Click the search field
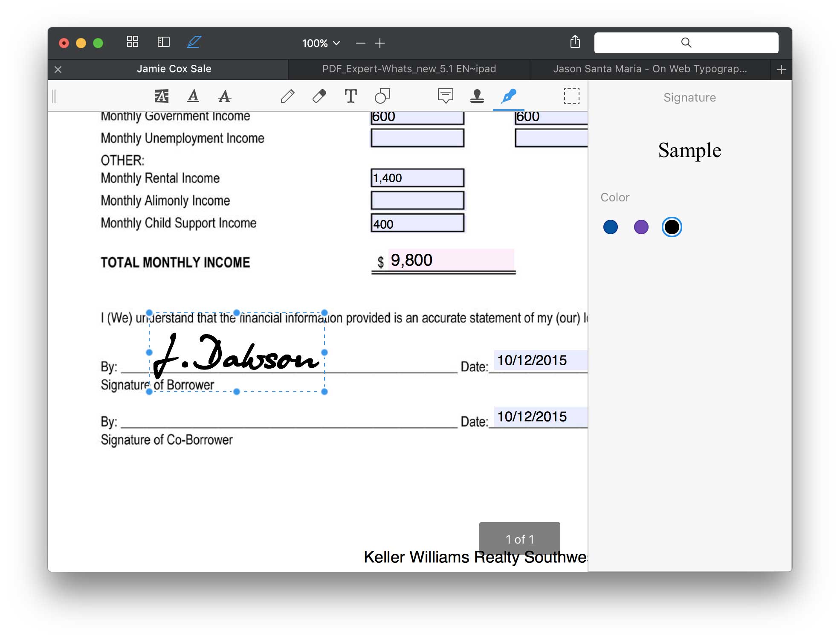The height and width of the screenshot is (640, 840). click(x=686, y=43)
